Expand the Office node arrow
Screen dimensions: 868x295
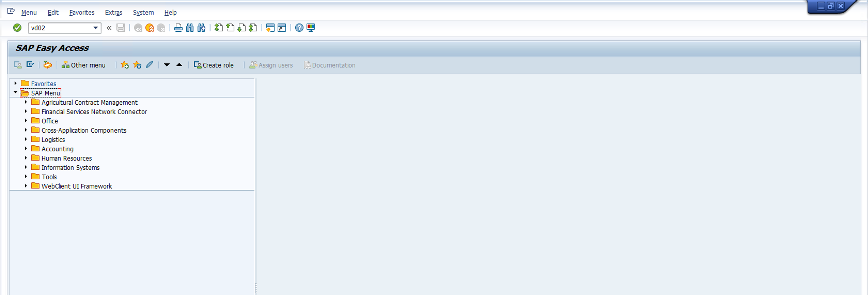pyautogui.click(x=26, y=120)
